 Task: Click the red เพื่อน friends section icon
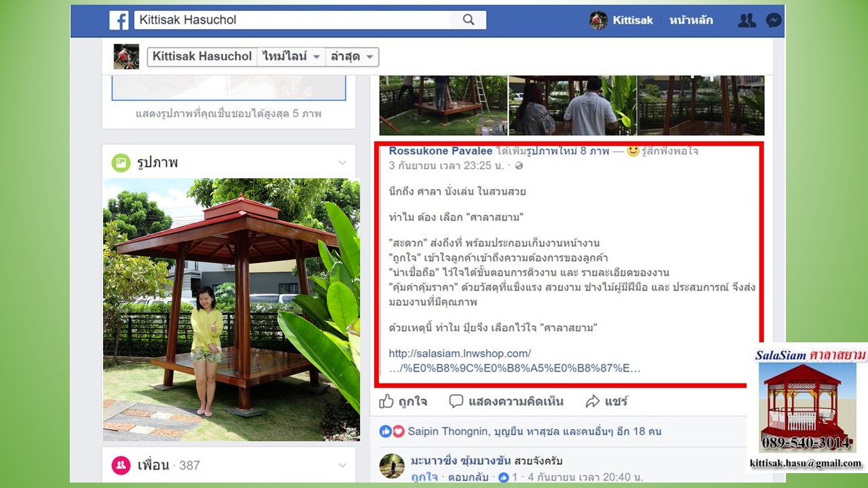coord(121,465)
